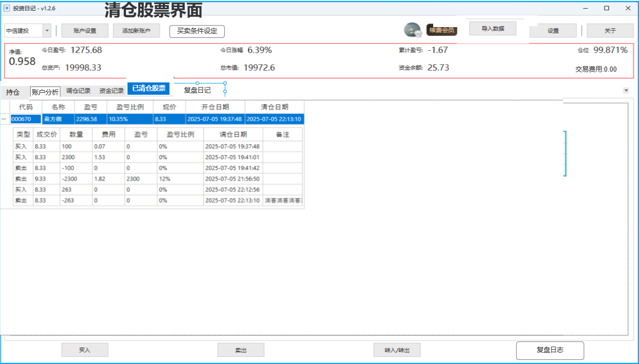Click the VIP diamond icon on the avatar
Image resolution: width=639 pixels, height=364 pixels.
point(419,33)
